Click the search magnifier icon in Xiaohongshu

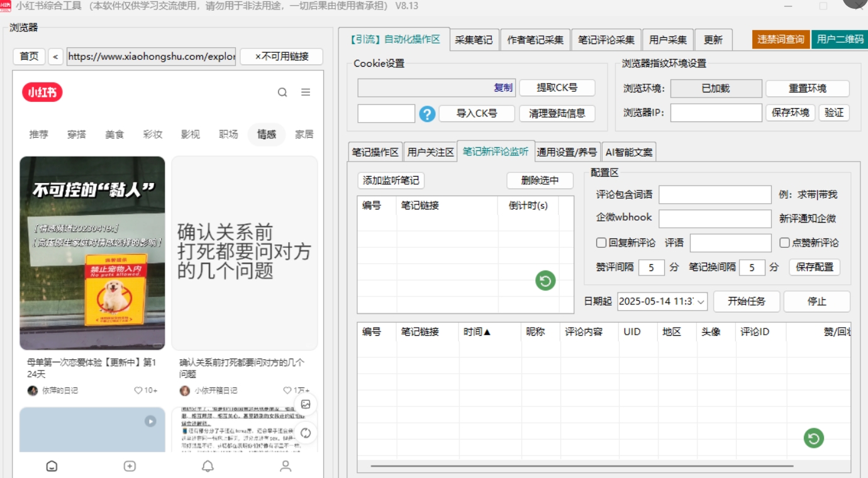click(282, 92)
